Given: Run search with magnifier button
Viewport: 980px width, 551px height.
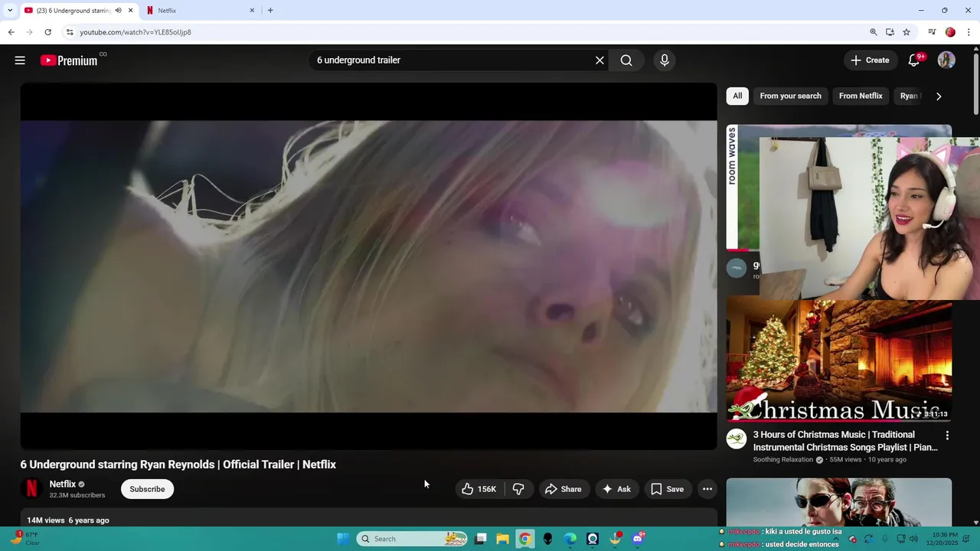Looking at the screenshot, I should (x=626, y=60).
